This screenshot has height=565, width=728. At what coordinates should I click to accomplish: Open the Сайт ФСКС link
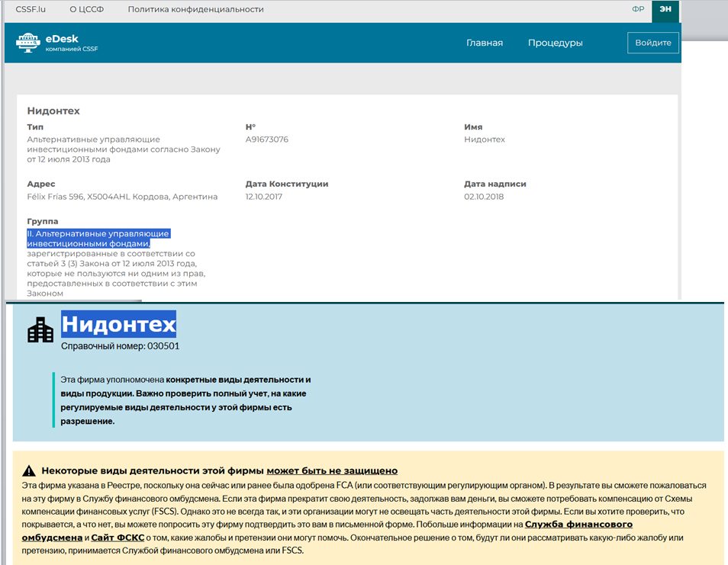click(x=118, y=538)
